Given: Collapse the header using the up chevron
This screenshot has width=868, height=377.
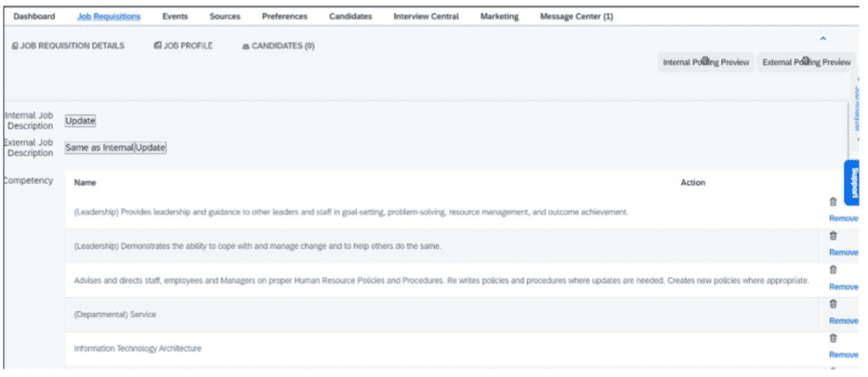Looking at the screenshot, I should pyautogui.click(x=822, y=38).
